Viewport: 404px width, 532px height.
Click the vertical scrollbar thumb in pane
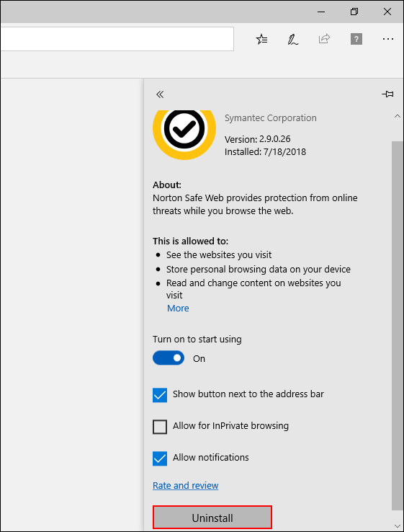point(398,325)
